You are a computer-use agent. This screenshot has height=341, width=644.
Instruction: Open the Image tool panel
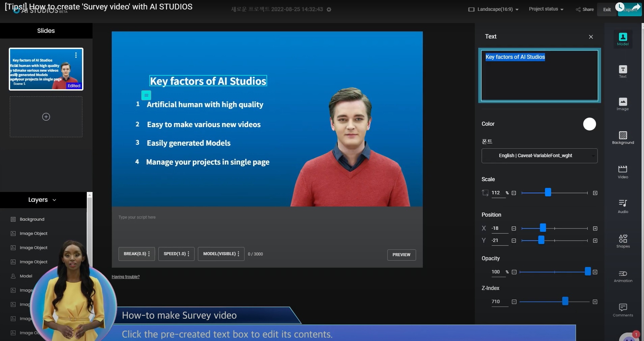click(623, 104)
